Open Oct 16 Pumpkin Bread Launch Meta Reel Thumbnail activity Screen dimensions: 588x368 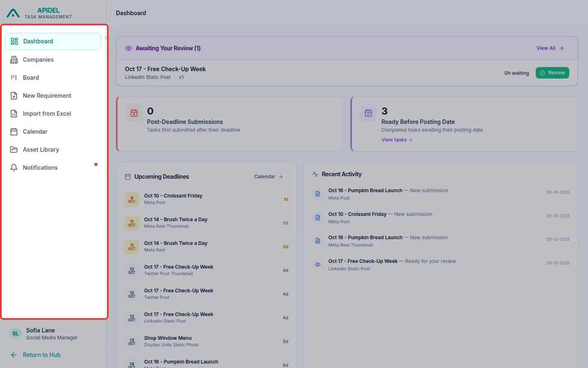(441, 241)
